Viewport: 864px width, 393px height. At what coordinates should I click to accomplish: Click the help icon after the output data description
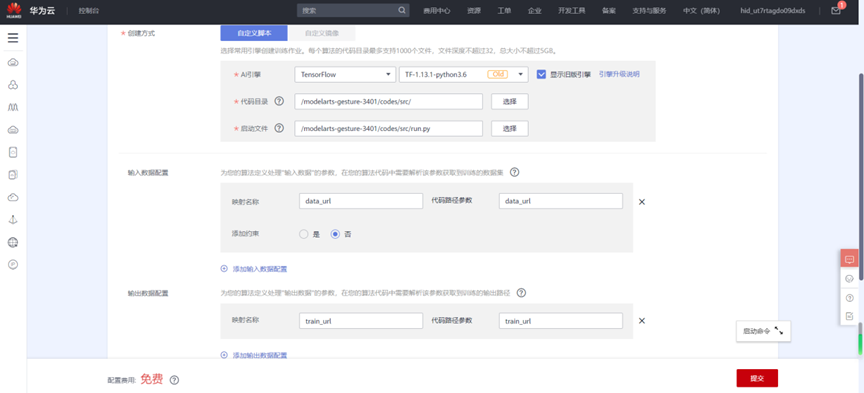[x=521, y=293]
